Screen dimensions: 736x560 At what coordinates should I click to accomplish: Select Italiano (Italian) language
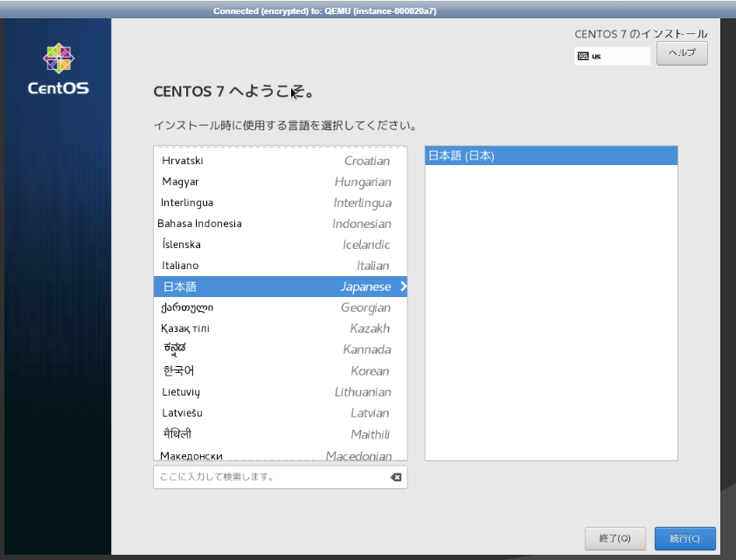[x=281, y=266]
